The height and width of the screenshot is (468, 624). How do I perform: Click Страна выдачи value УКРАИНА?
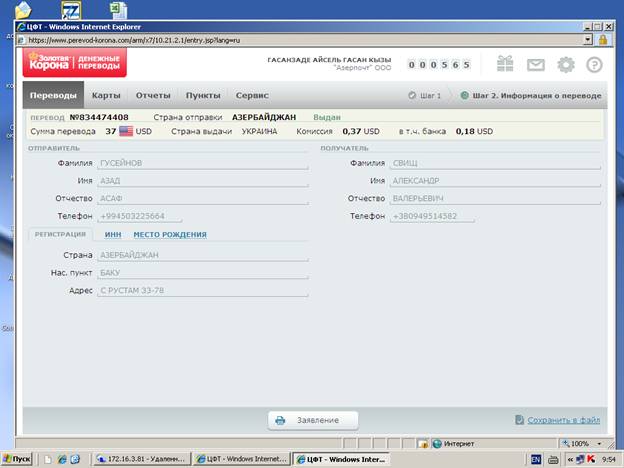point(259,131)
